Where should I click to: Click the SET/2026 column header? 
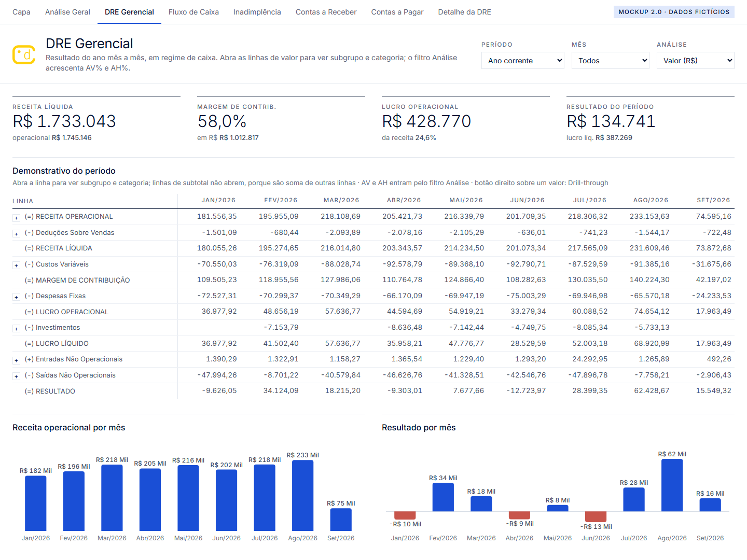(713, 200)
